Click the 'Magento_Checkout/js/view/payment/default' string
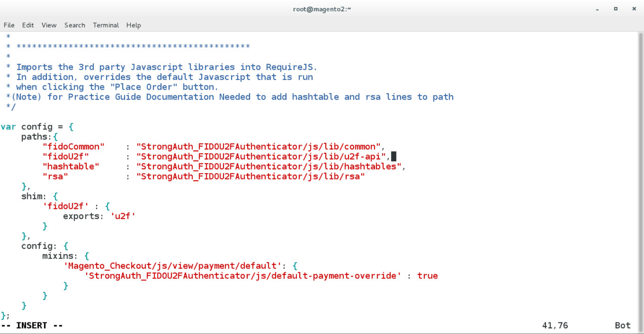The image size is (644, 334). coord(173,266)
